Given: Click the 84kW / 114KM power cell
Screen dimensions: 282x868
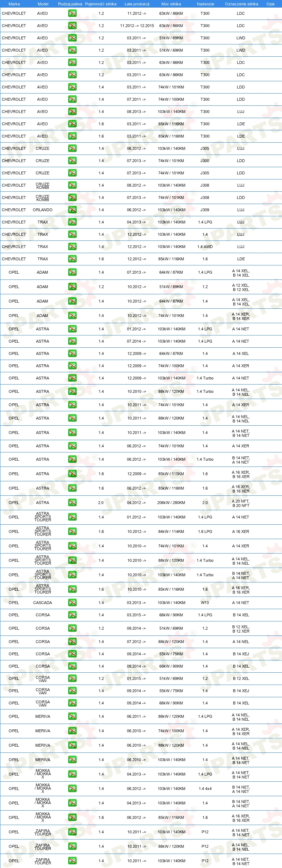Looking at the screenshot, I should coord(171,531).
